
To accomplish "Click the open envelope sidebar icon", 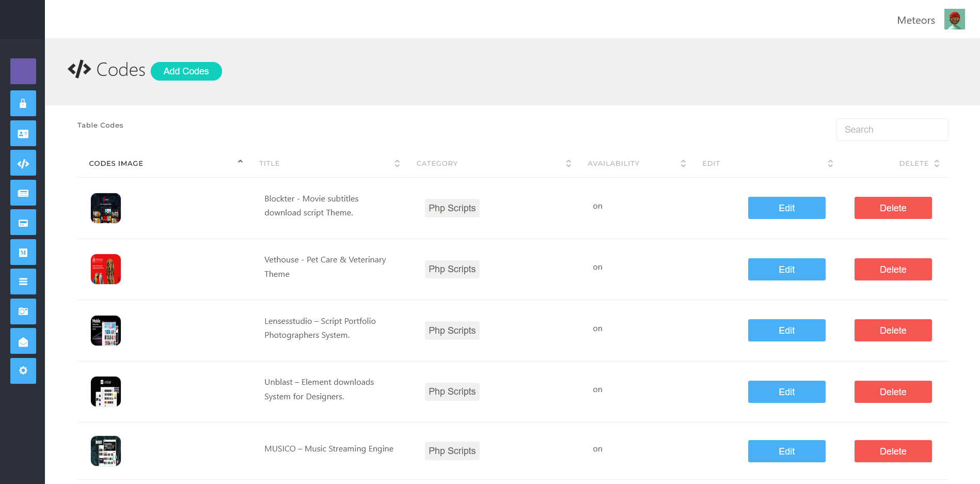I will (x=23, y=341).
